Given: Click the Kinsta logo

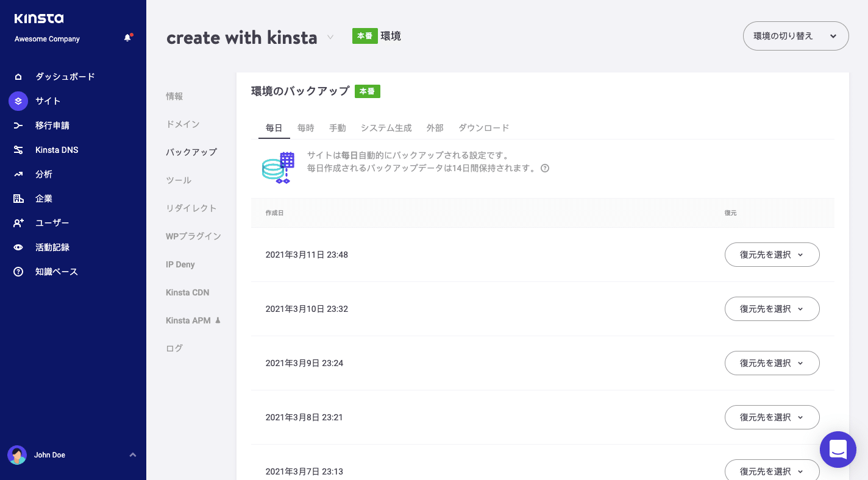Looking at the screenshot, I should [x=40, y=18].
